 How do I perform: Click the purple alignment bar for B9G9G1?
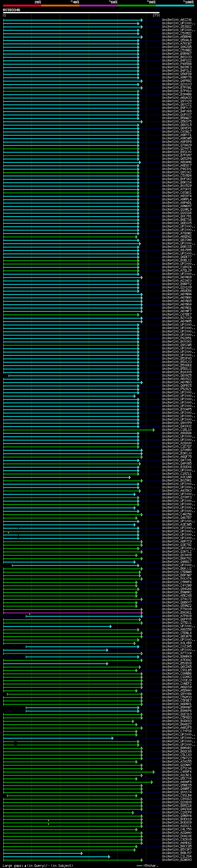pos(73,612)
